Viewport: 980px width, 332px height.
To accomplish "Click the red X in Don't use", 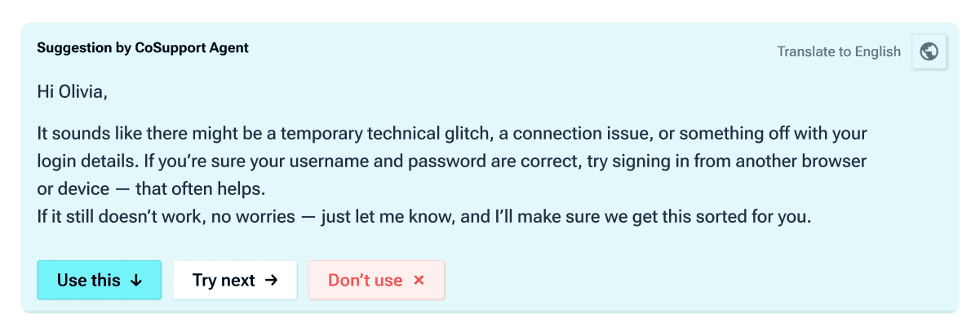I will (419, 281).
